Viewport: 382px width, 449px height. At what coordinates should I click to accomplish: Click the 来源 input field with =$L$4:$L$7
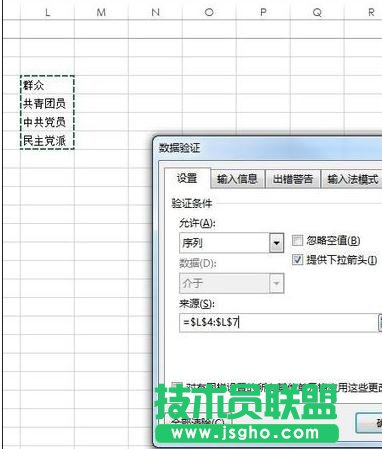(x=278, y=322)
